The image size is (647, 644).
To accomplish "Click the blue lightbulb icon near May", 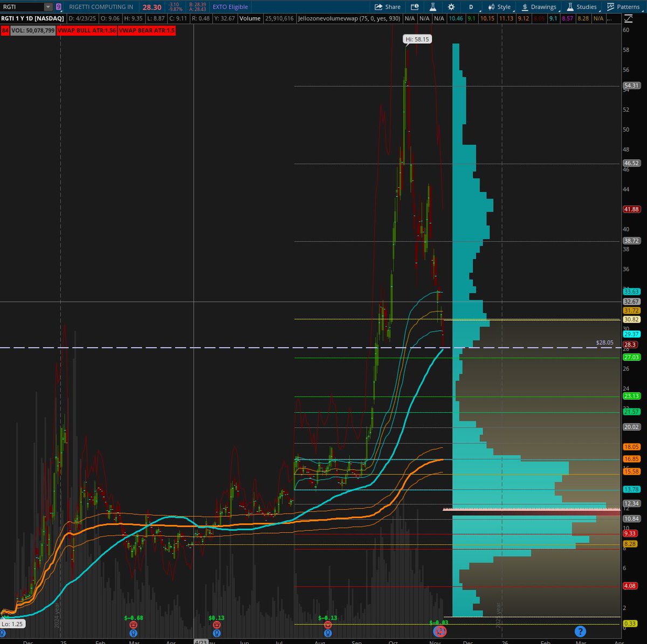I will 216,633.
